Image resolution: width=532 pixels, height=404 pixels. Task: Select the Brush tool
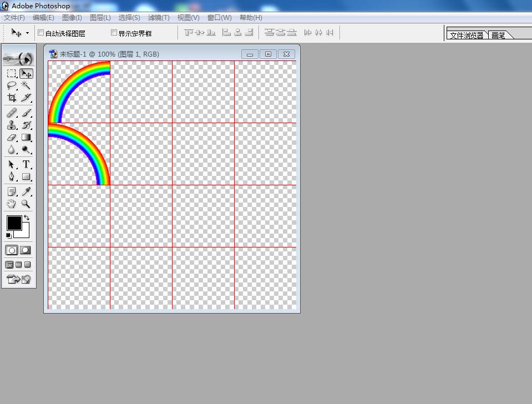pyautogui.click(x=26, y=113)
